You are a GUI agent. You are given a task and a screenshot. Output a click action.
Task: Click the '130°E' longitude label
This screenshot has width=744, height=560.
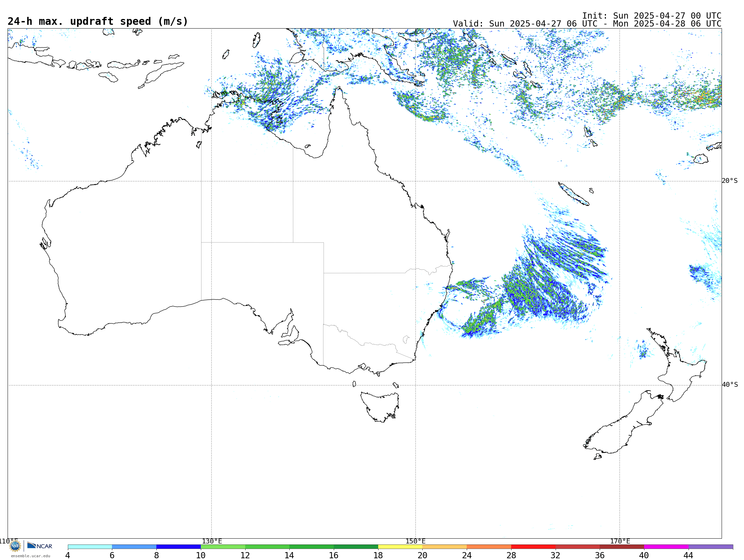coord(212,541)
